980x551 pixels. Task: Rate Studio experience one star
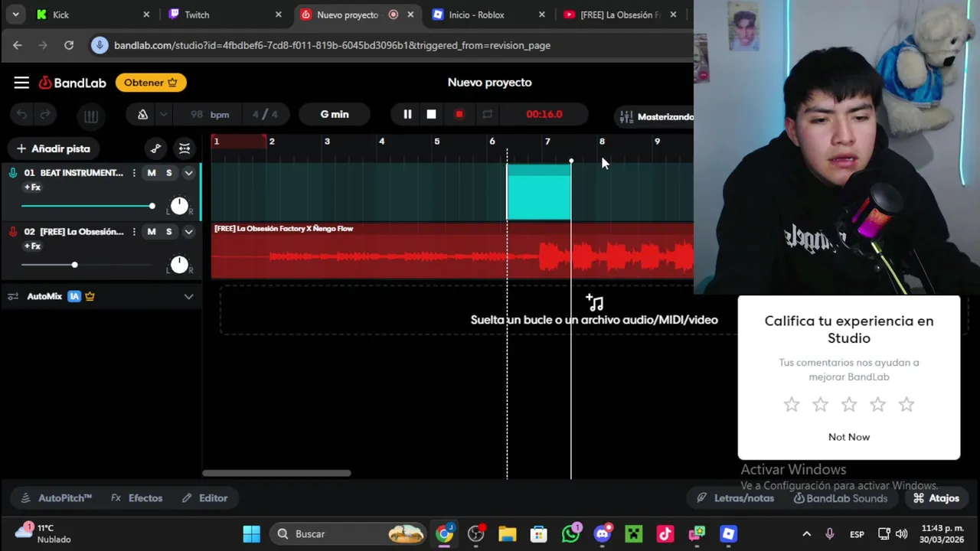pos(792,404)
